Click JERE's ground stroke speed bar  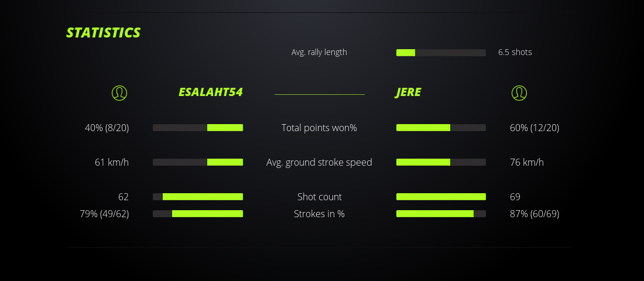441,162
